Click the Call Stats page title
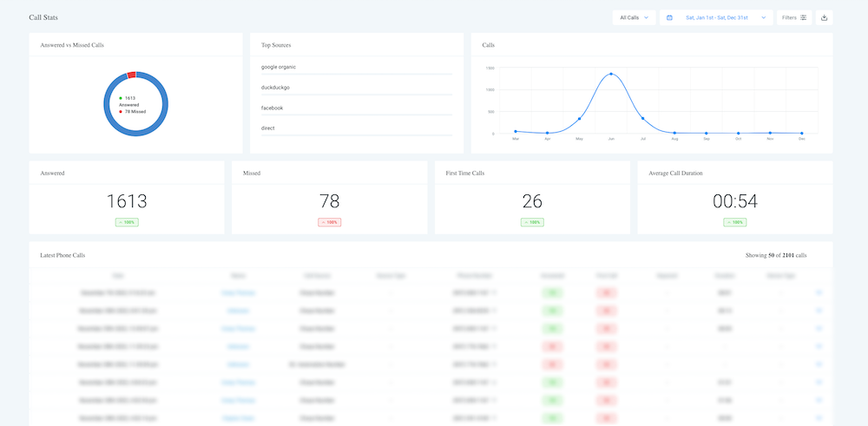 [43, 17]
